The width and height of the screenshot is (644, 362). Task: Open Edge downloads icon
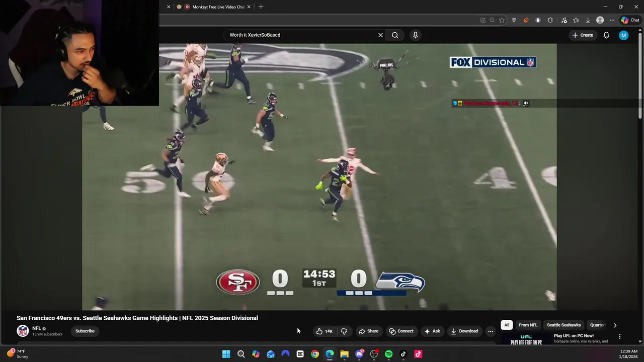[588, 20]
